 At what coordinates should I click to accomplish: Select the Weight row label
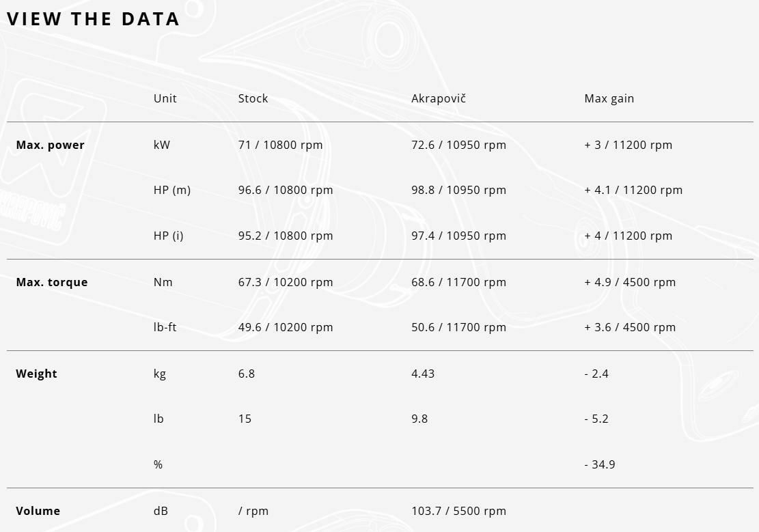point(36,374)
